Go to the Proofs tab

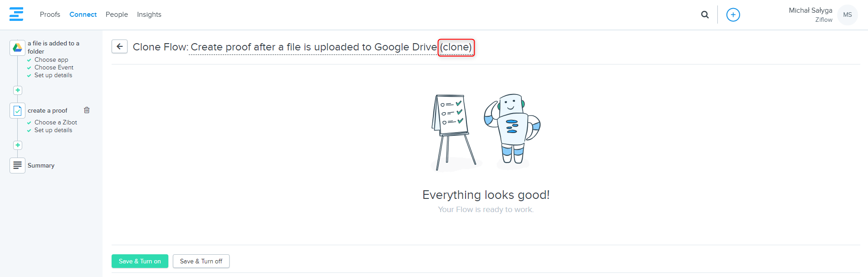pos(50,15)
